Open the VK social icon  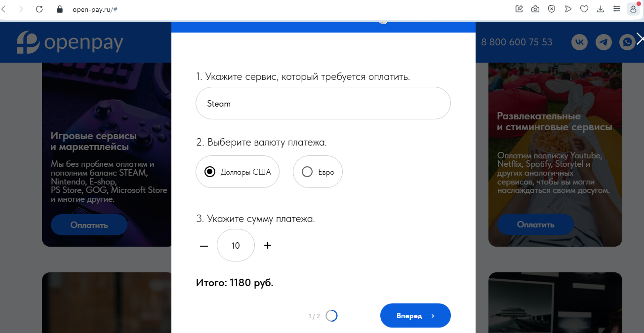coord(579,42)
